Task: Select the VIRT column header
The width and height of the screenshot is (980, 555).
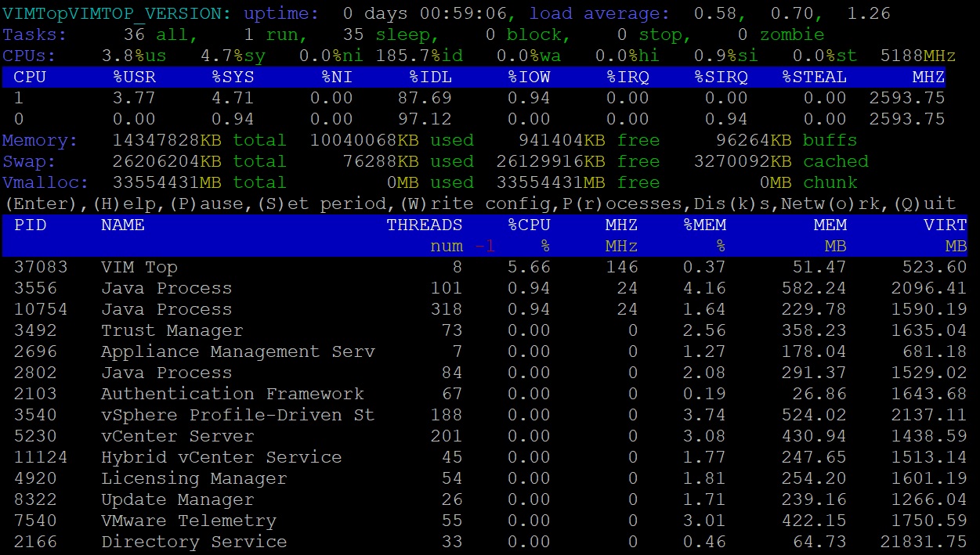Action: 946,225
